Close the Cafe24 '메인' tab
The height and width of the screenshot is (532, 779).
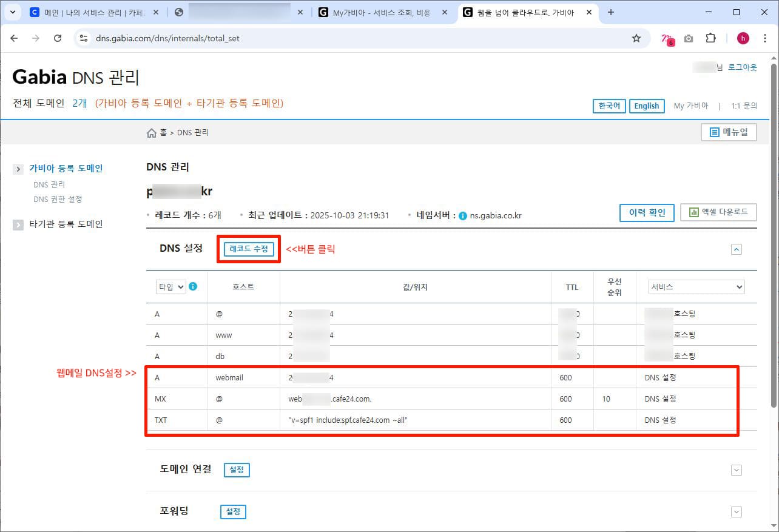coord(155,12)
